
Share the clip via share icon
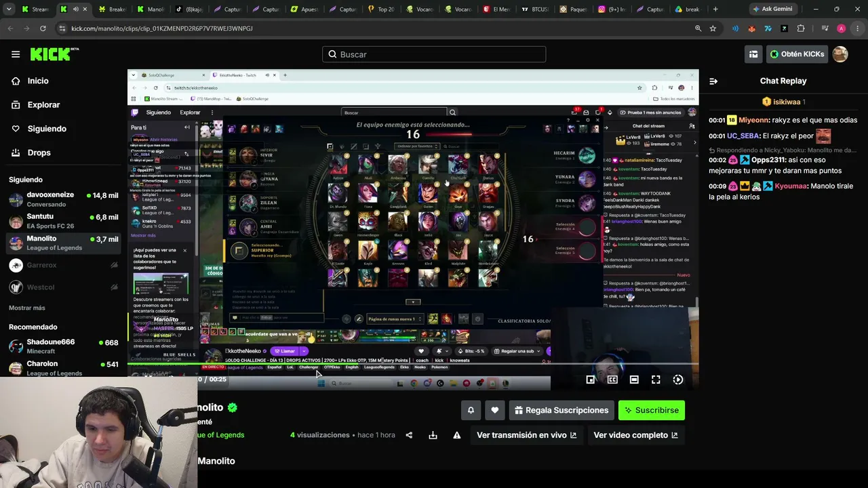409,435
